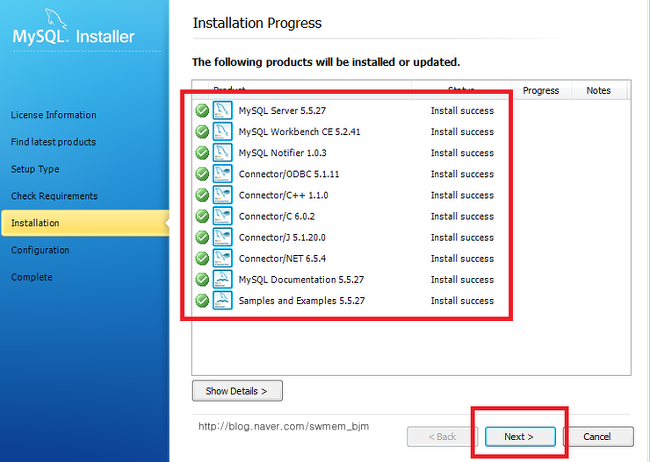Select the MySQL Documentation product icon
The image size is (650, 462).
tap(223, 280)
